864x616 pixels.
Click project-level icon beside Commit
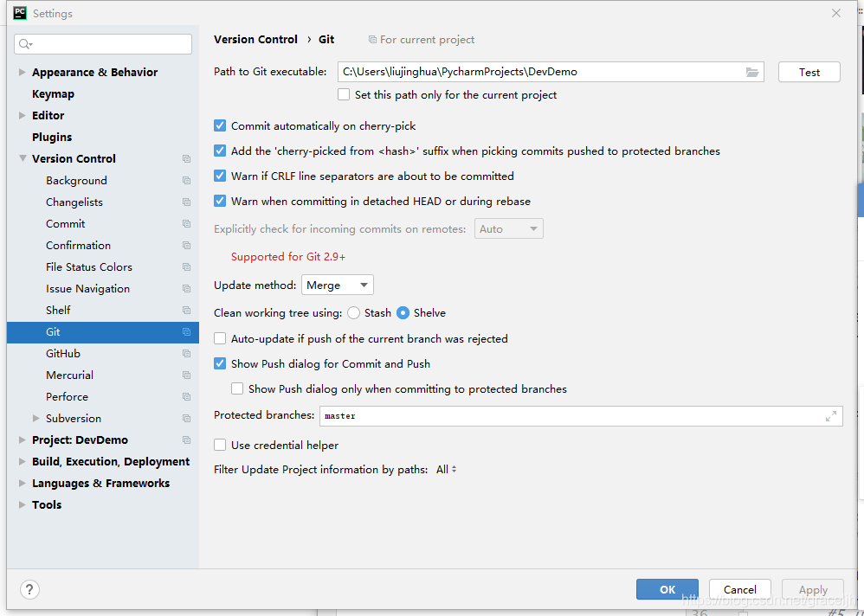[186, 223]
